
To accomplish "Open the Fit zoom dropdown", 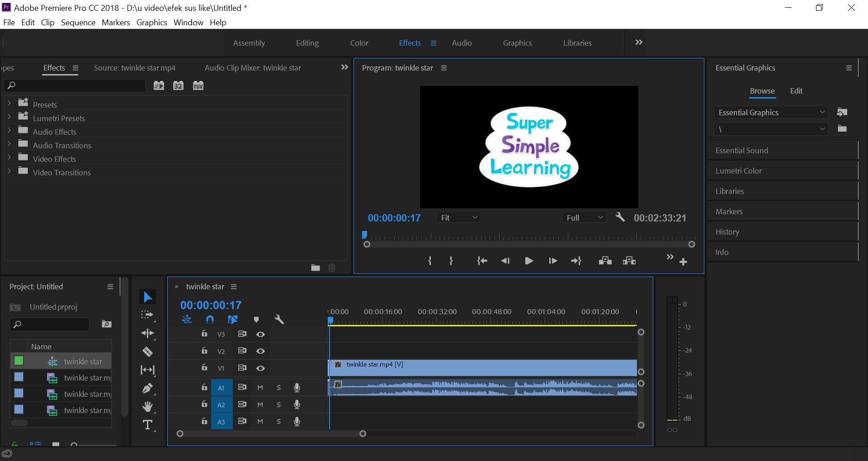I will [458, 217].
